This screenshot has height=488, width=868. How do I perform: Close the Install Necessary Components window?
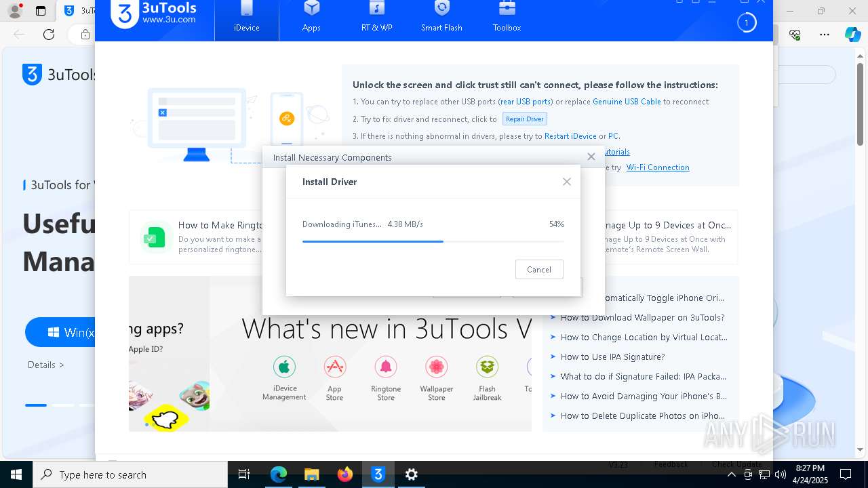point(591,157)
